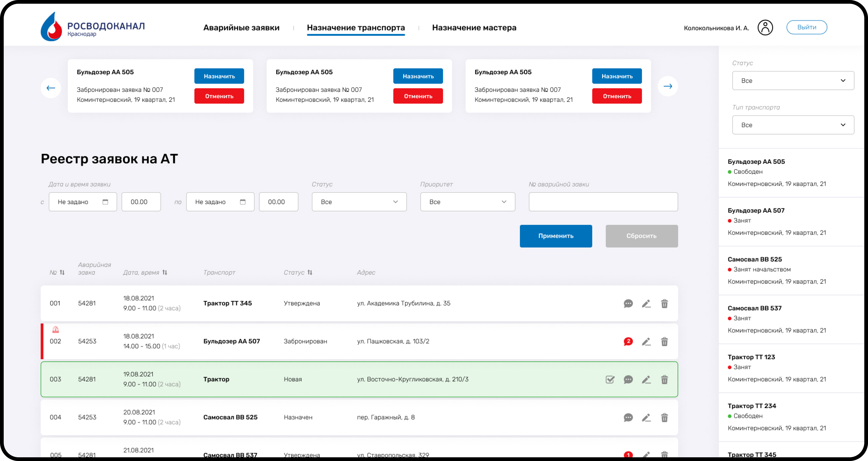
Task: Open the sidebar Тип транспорта dropdown
Action: point(793,125)
